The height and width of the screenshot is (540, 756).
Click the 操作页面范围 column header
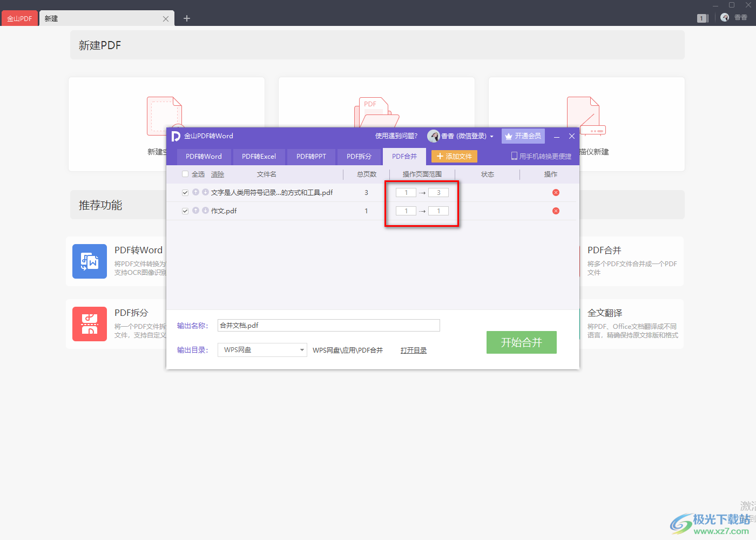point(422,174)
